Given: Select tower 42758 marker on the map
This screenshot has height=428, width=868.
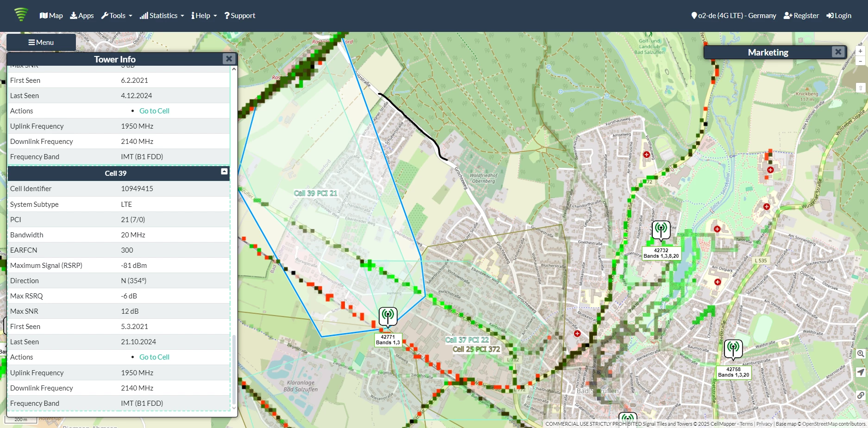Looking at the screenshot, I should click(x=733, y=348).
